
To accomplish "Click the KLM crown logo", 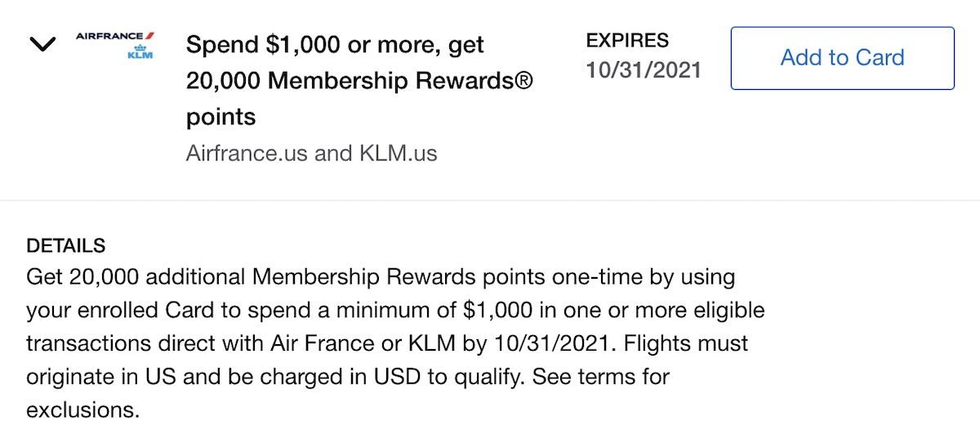I will point(140,49).
